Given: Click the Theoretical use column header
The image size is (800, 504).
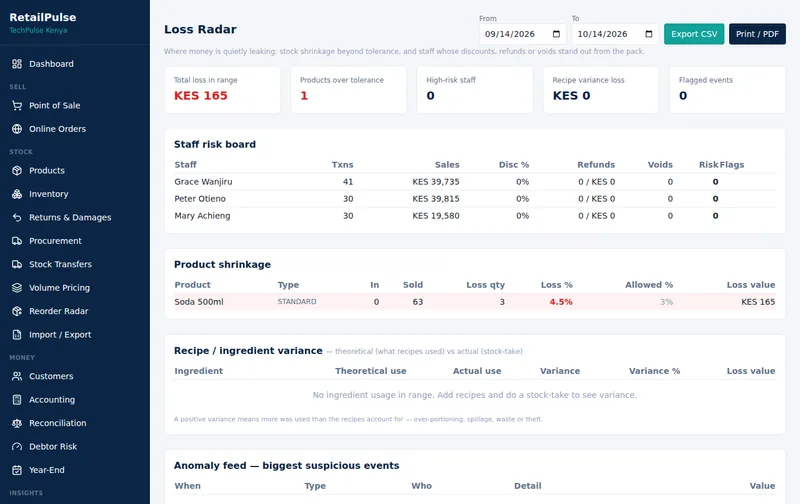Looking at the screenshot, I should coord(371,371).
